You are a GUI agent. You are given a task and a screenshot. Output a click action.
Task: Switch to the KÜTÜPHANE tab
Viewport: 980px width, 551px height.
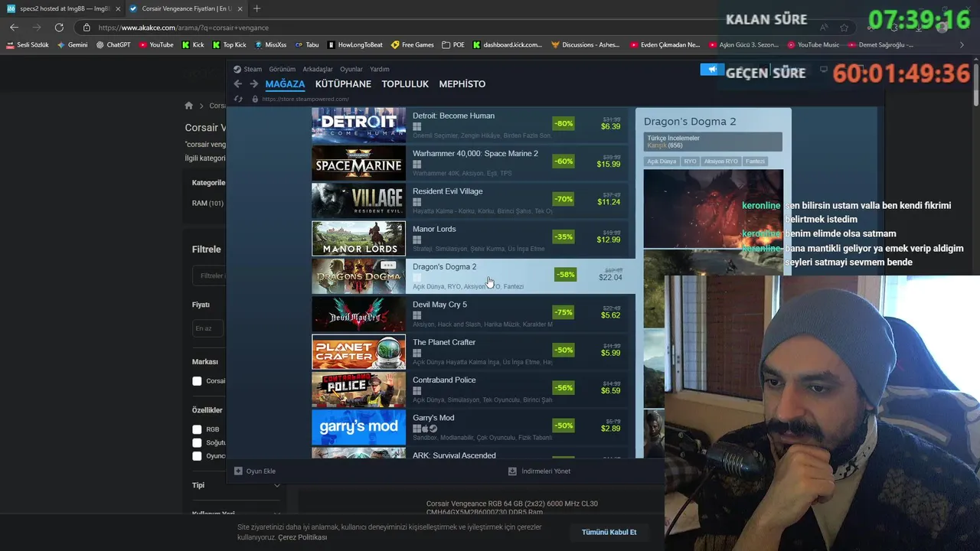coord(343,84)
